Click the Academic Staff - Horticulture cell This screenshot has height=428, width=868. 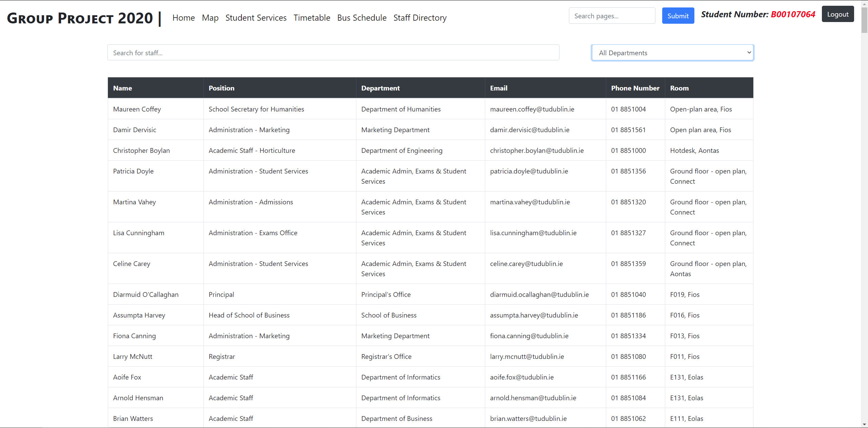pyautogui.click(x=280, y=150)
